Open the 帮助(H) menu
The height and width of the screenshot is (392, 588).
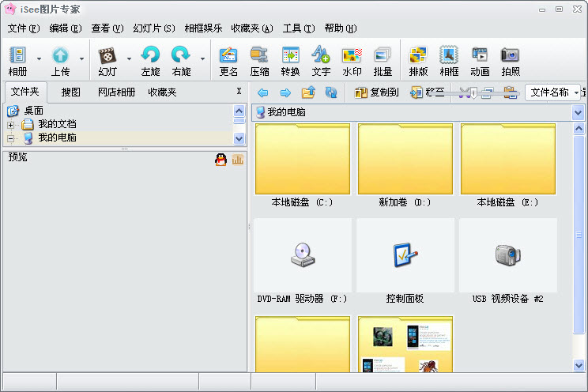tap(341, 28)
